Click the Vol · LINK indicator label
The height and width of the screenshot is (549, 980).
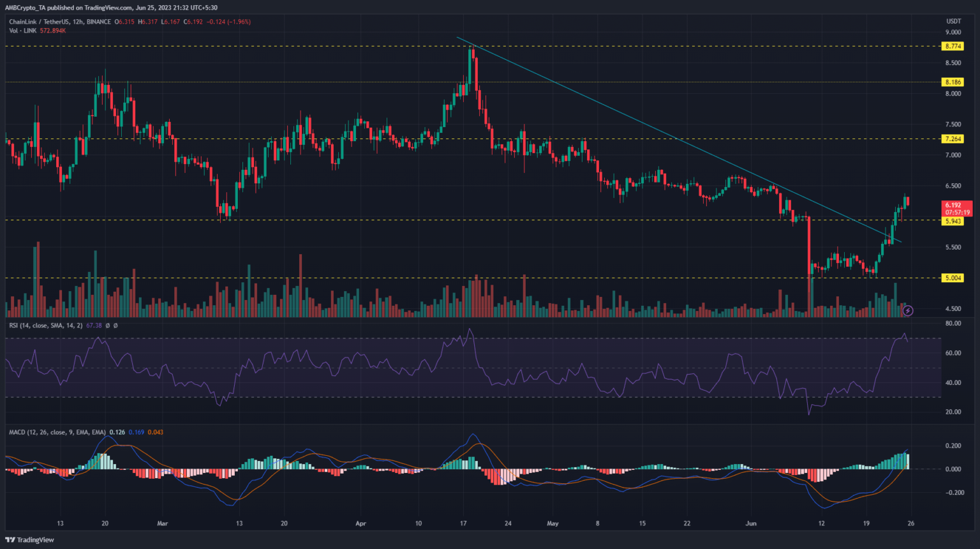23,31
